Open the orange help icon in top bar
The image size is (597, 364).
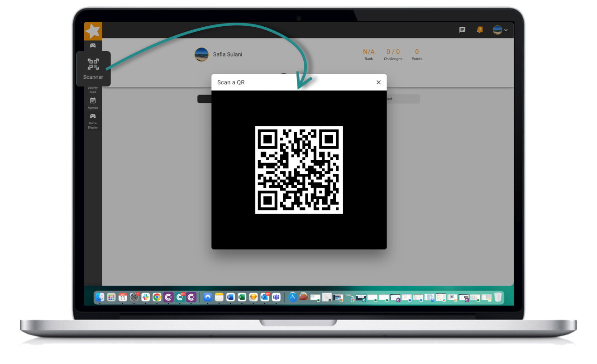pyautogui.click(x=480, y=30)
